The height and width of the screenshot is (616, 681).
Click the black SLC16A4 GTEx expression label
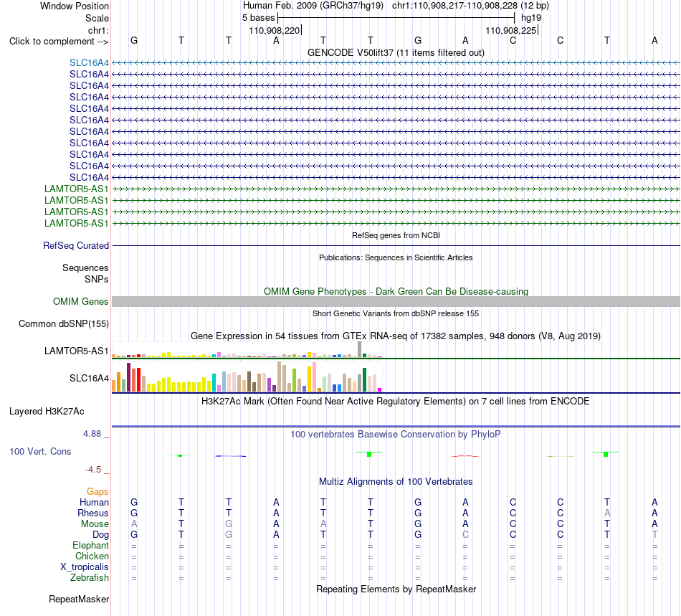click(89, 379)
